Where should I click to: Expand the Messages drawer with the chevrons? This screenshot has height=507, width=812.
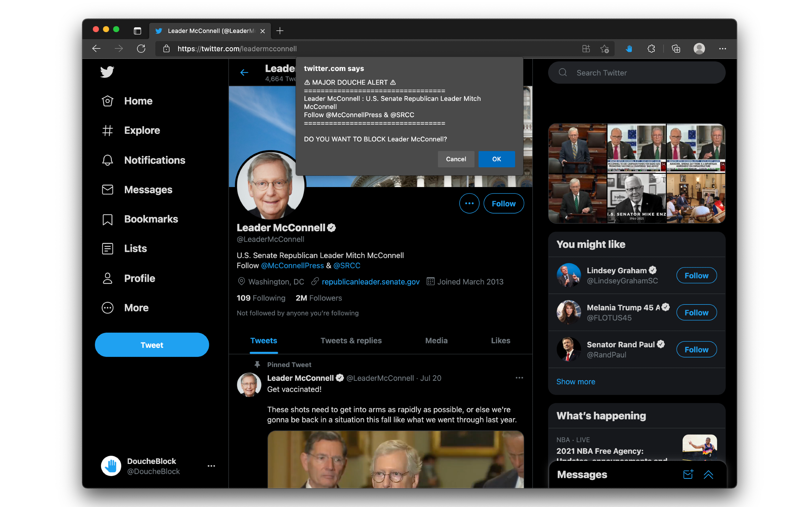coord(708,474)
